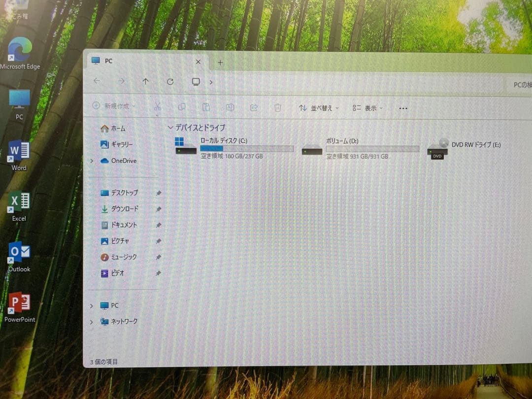This screenshot has width=532, height=399.
Task: Open the 表示 view options dropdown
Action: coord(367,108)
